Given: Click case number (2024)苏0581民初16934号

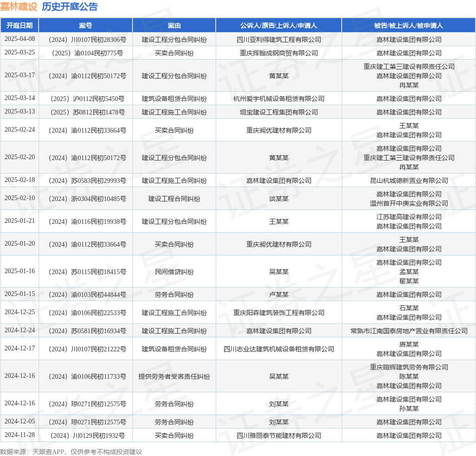Looking at the screenshot, I should tap(87, 331).
